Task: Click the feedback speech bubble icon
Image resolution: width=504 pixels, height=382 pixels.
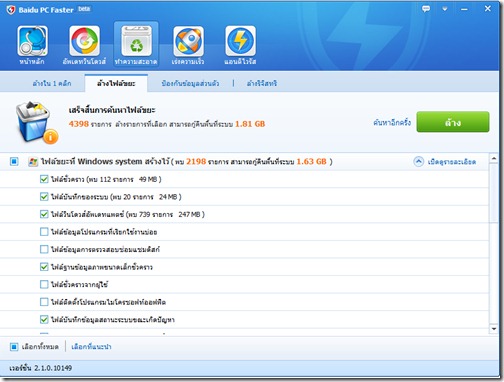Action: coord(426,9)
